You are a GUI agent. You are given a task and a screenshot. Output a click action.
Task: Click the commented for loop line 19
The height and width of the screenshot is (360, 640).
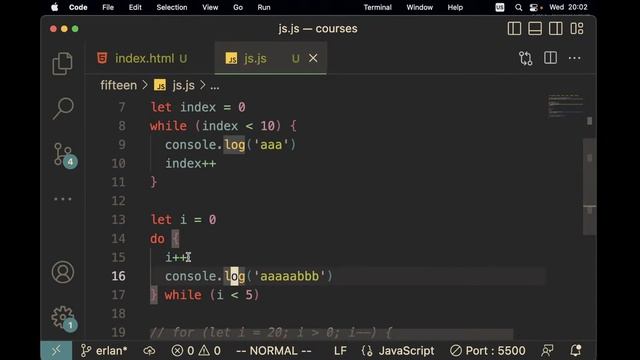point(271,332)
